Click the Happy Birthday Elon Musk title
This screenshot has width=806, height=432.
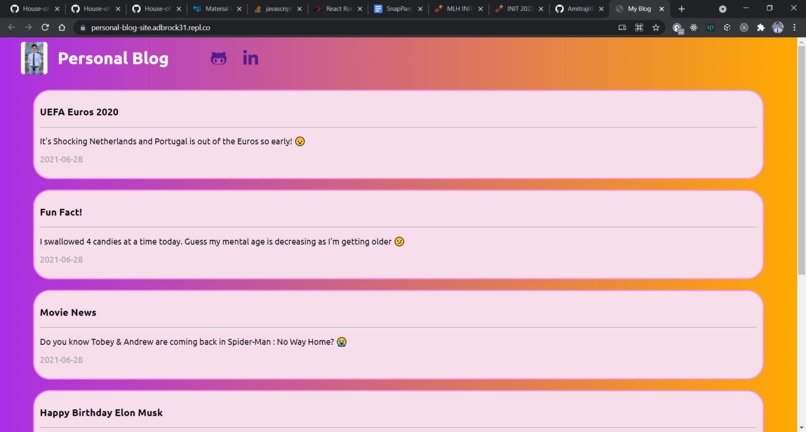(x=101, y=412)
